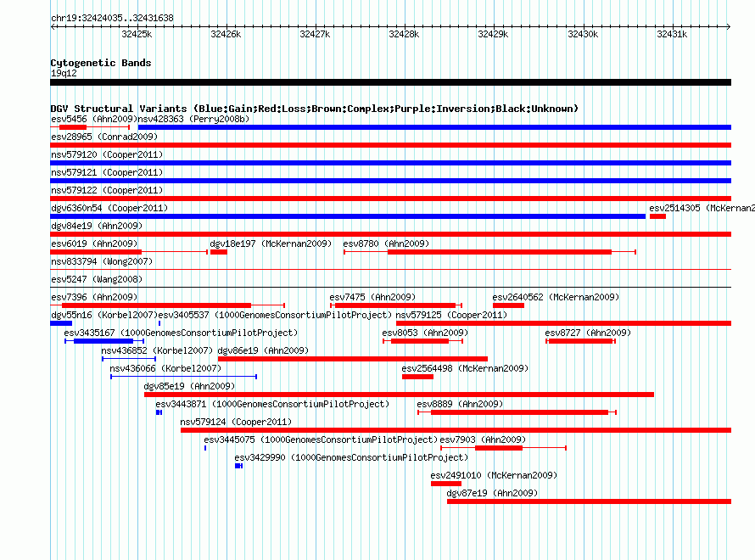Viewport: 755px width, 560px height.
Task: Select the red bar under esv2491010
Action: click(x=446, y=484)
